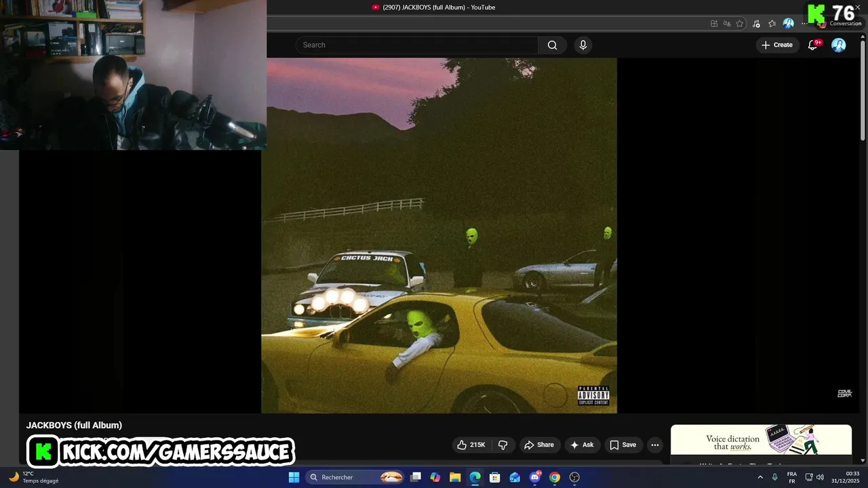Click the system tray microphone icon
This screenshot has height=488, width=868.
(x=774, y=477)
